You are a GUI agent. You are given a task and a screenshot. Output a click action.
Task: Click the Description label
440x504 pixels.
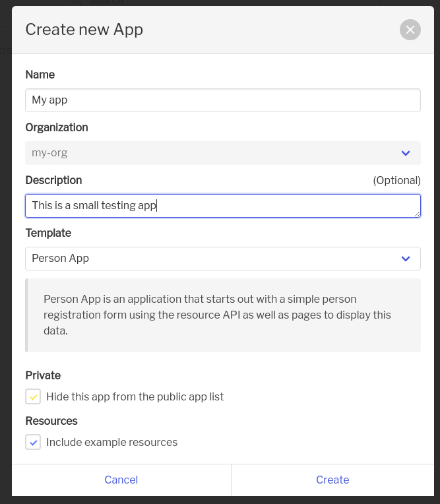(53, 180)
